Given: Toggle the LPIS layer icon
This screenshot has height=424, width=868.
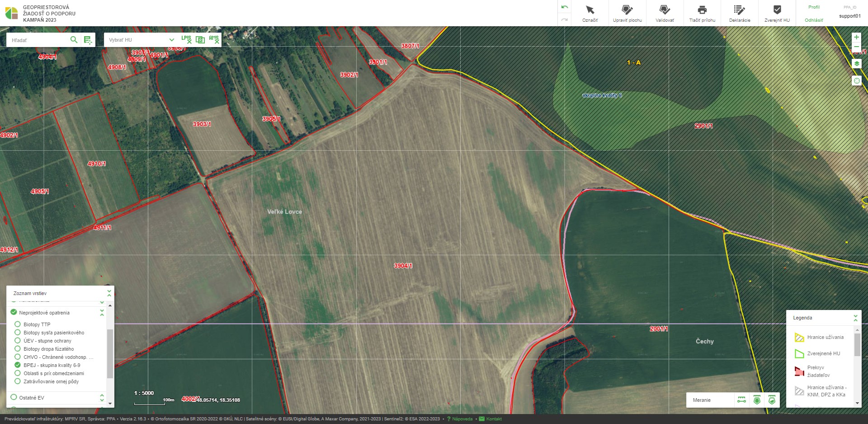Looking at the screenshot, I should [x=186, y=39].
